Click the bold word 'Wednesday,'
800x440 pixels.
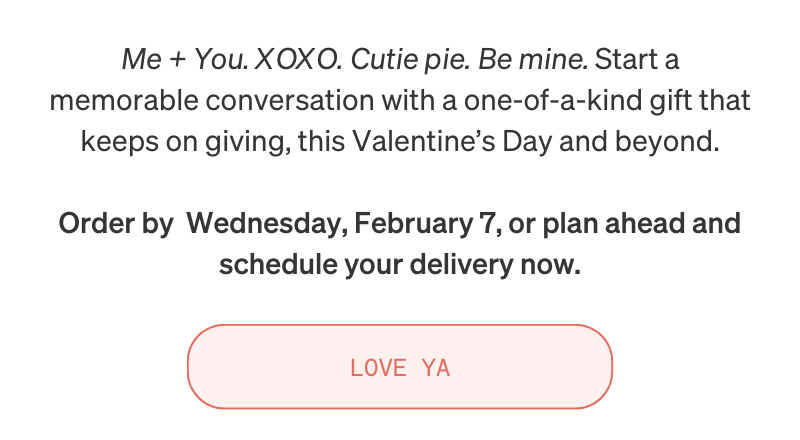[267, 224]
